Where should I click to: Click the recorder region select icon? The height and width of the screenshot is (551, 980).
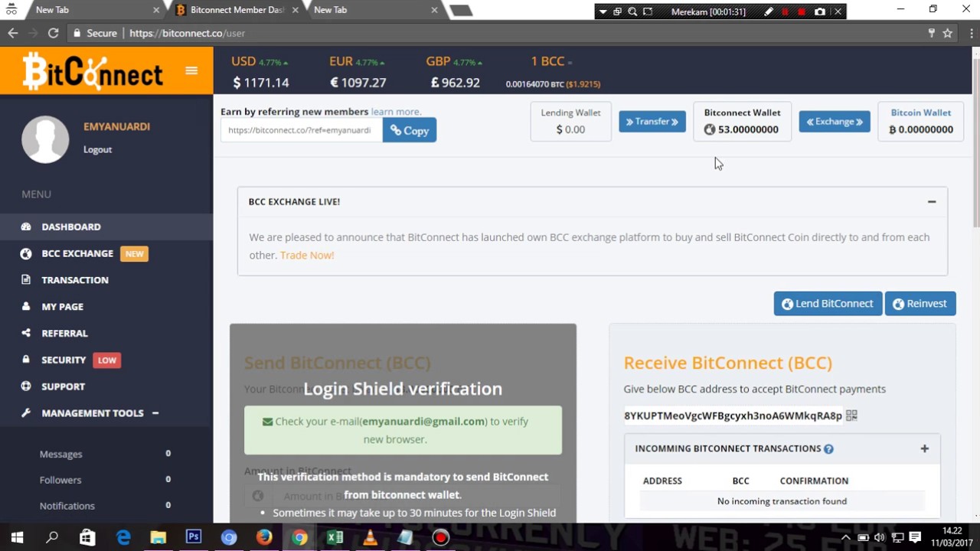(648, 11)
